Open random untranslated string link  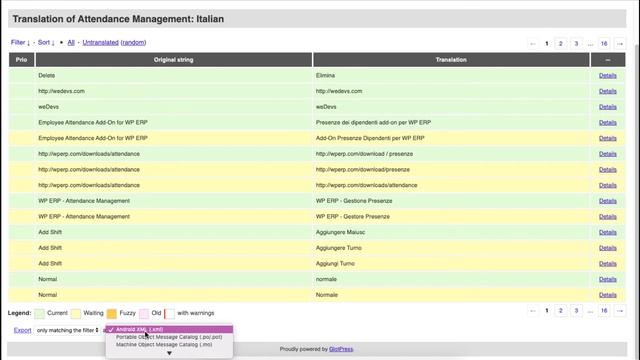click(133, 42)
